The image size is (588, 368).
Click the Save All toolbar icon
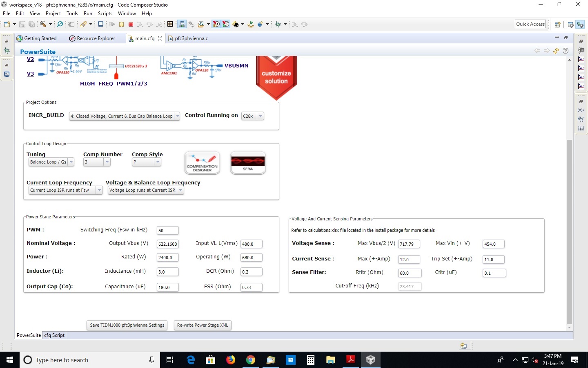point(31,24)
